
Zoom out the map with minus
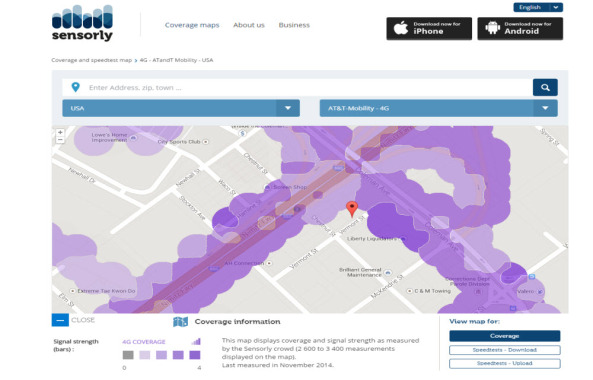tap(60, 140)
